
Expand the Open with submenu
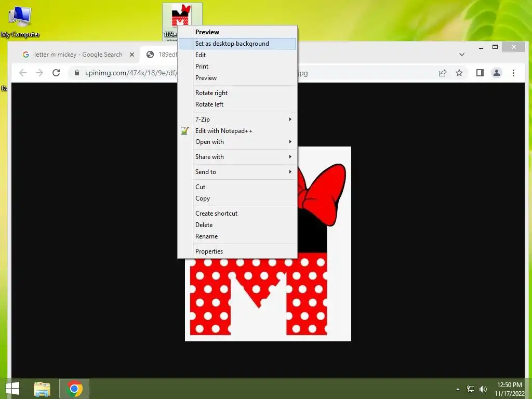[237, 142]
